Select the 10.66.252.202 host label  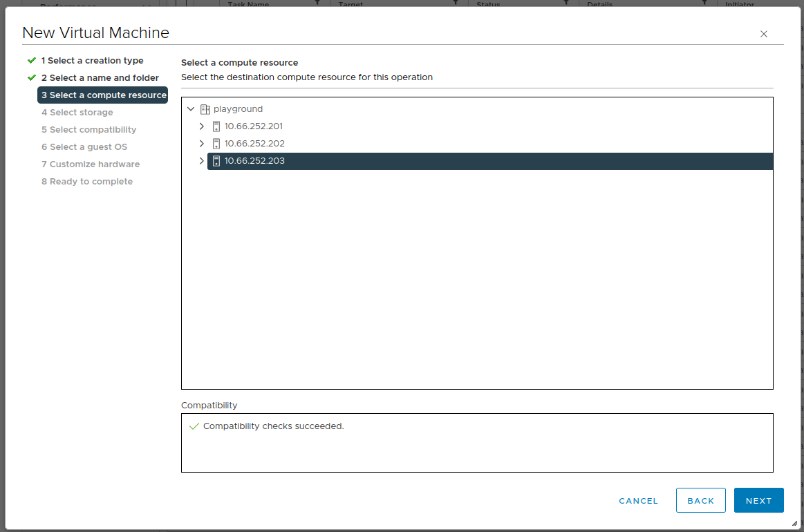coord(254,144)
